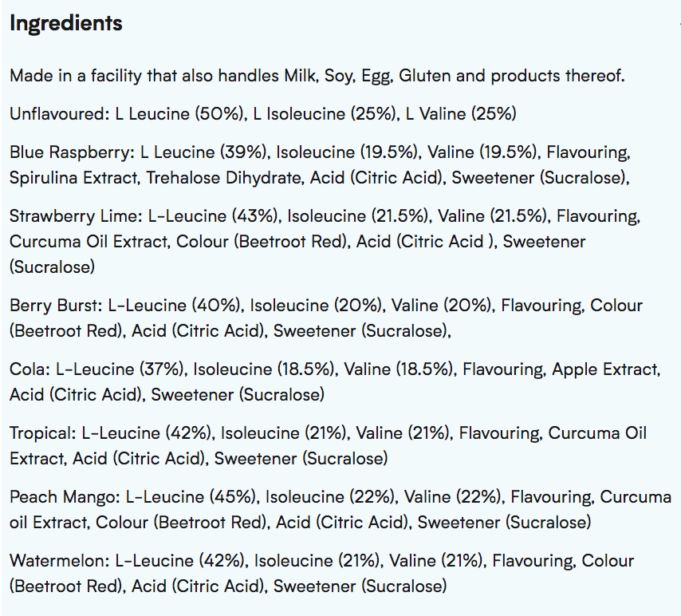Click the Watermelon flavour label
This screenshot has width=681, height=616.
point(61,560)
